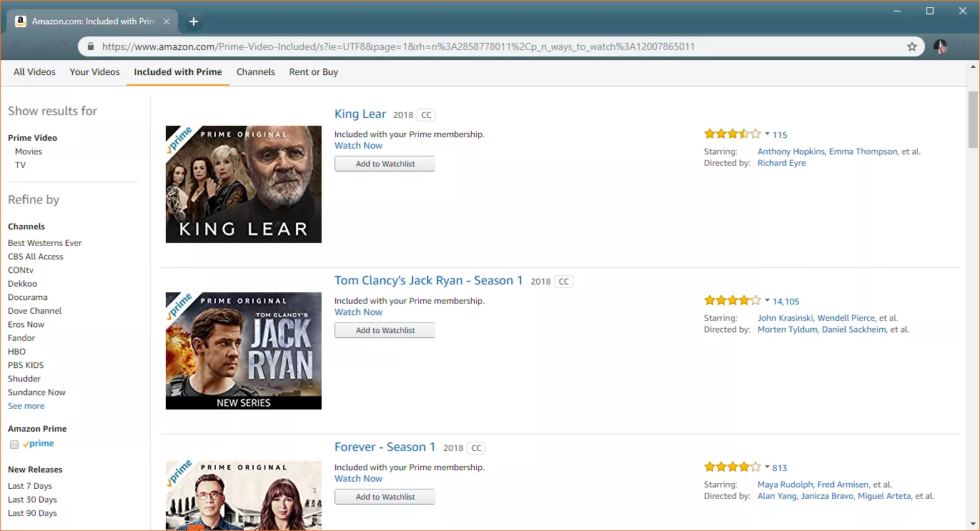This screenshot has width=980, height=531.
Task: Open King Lear poster thumbnail
Action: 244,184
